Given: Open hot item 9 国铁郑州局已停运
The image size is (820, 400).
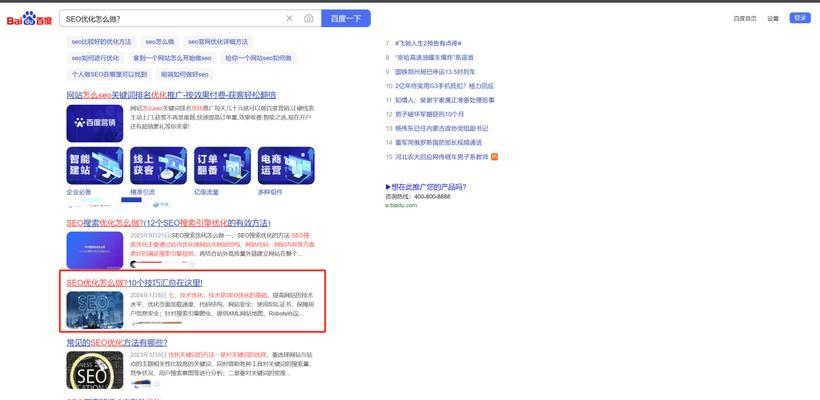Looking at the screenshot, I should point(435,72).
